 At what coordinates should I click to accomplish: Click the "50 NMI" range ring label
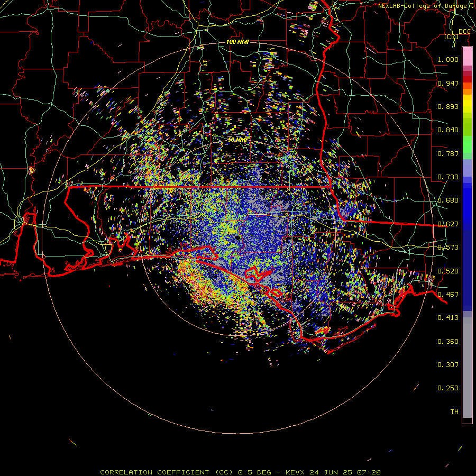237,140
